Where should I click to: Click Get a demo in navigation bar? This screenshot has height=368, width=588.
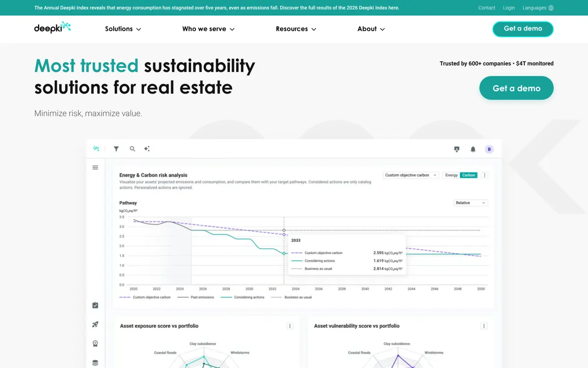pos(523,29)
